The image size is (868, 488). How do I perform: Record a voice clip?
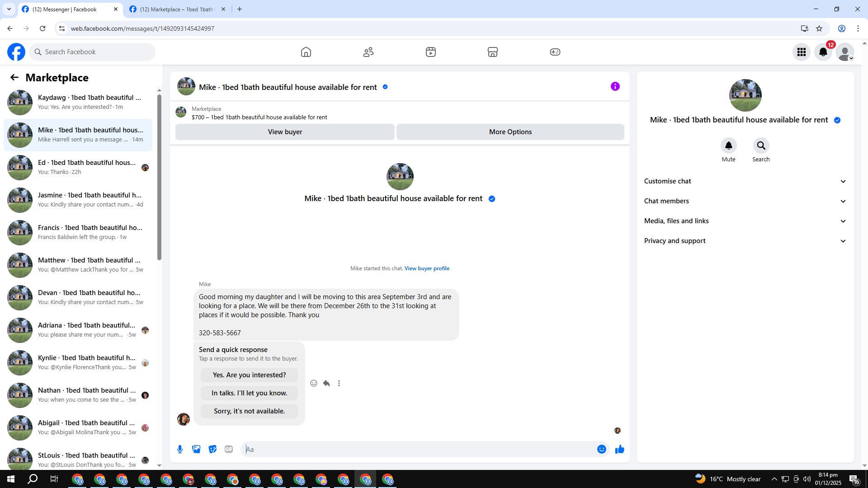click(180, 449)
